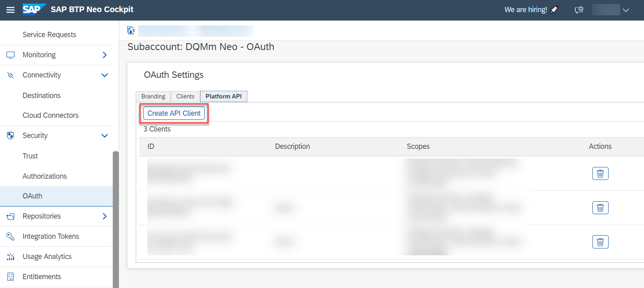
Task: Click the Security shield icon
Action: click(10, 136)
